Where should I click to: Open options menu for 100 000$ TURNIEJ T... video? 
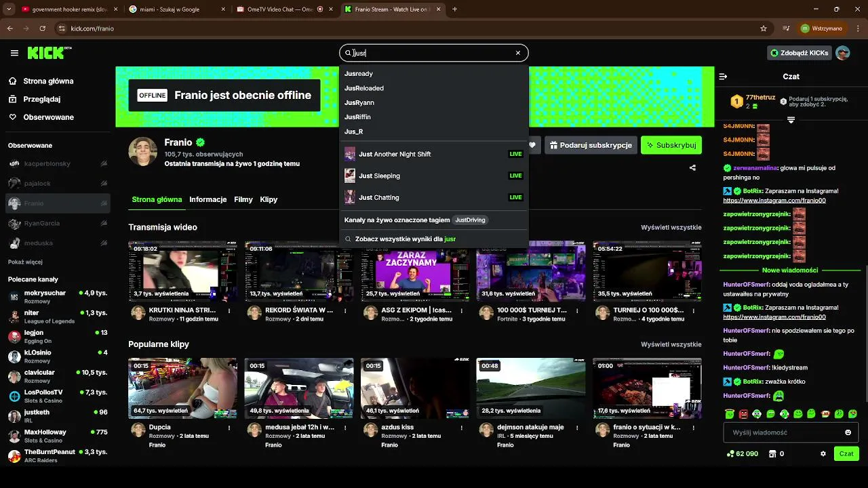coord(577,310)
